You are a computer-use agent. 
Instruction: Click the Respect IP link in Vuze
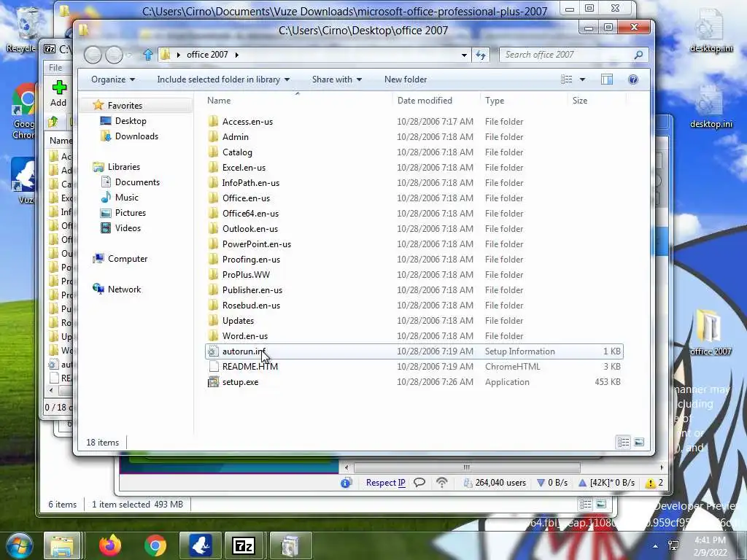pyautogui.click(x=385, y=483)
